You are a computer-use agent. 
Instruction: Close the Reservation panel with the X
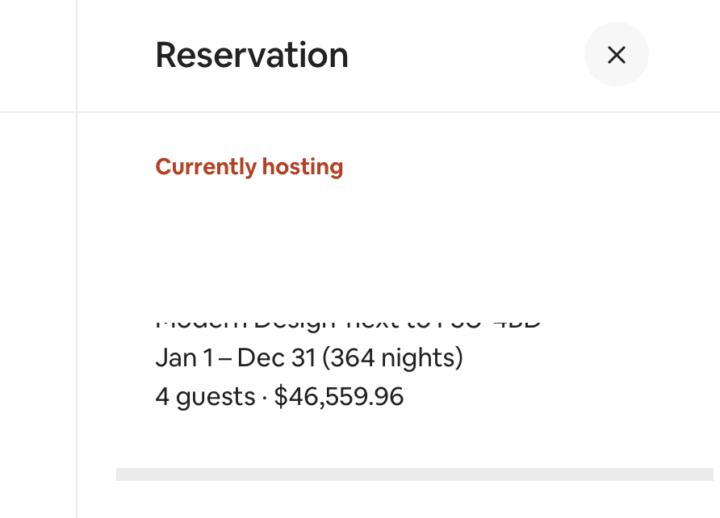coord(616,55)
